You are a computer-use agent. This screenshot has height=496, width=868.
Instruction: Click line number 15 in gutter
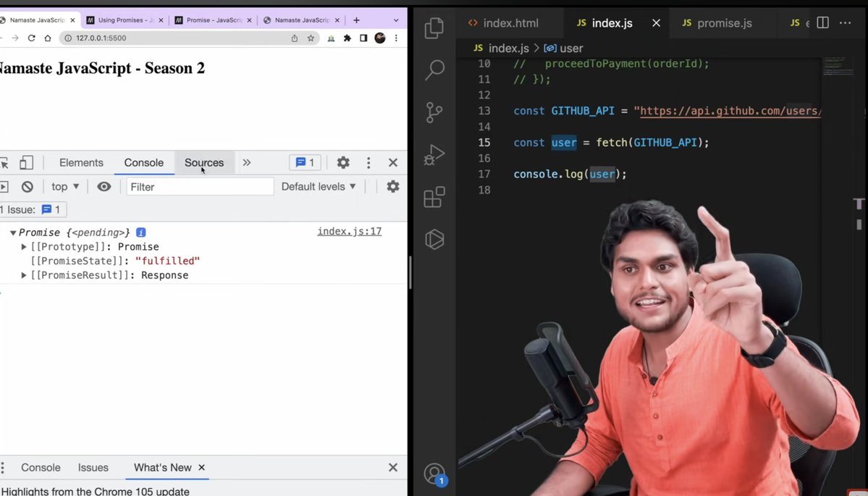(x=484, y=142)
